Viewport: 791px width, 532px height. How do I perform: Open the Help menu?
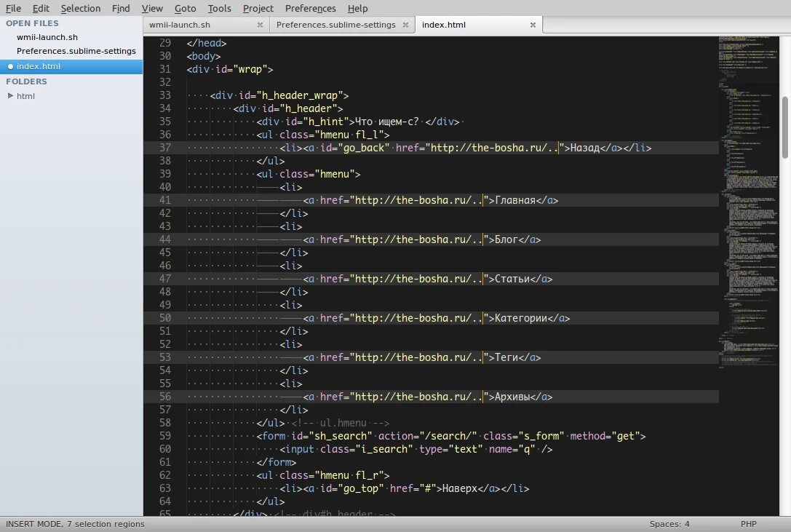358,8
